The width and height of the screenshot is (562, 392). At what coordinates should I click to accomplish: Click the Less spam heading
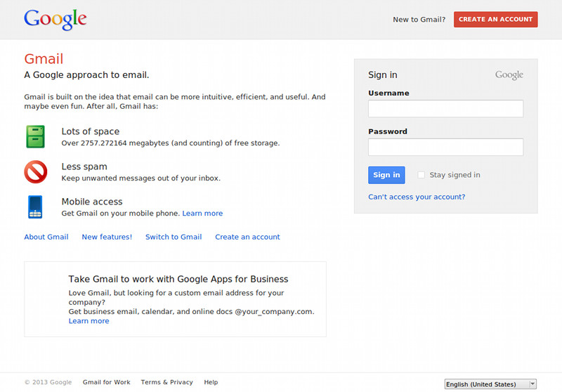[x=84, y=166]
